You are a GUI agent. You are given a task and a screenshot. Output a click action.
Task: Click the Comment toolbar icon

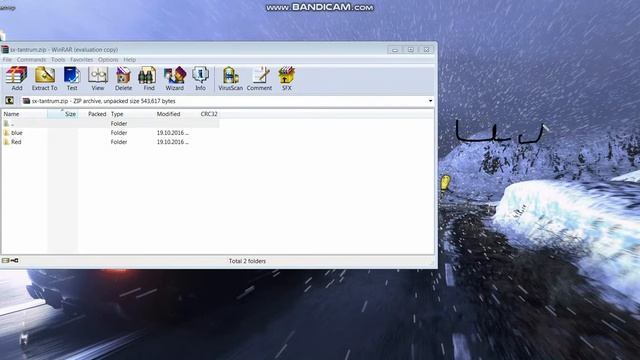259,78
